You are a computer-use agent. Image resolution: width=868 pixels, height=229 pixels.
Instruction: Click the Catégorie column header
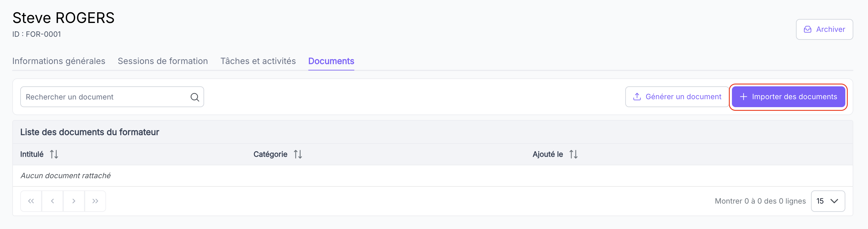(270, 154)
